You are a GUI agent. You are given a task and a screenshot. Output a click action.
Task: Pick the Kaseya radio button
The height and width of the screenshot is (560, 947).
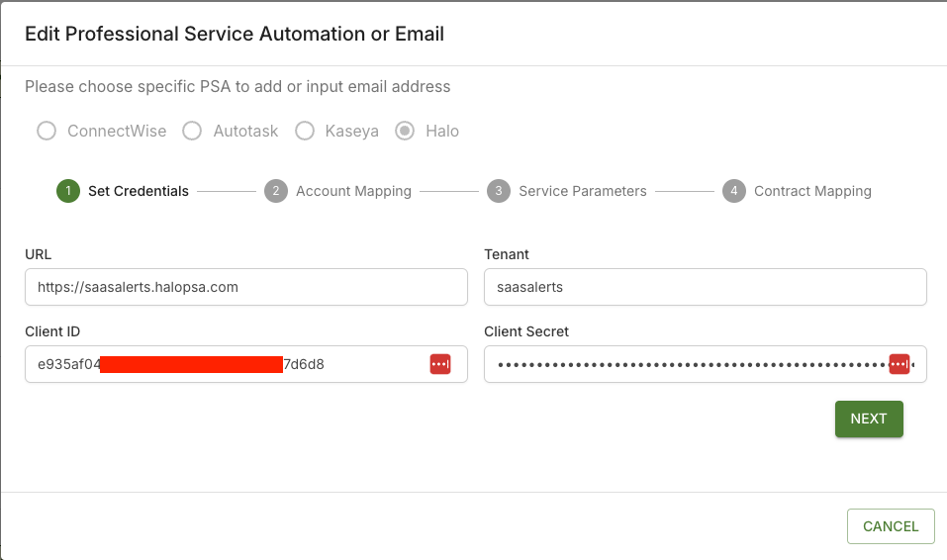click(305, 131)
